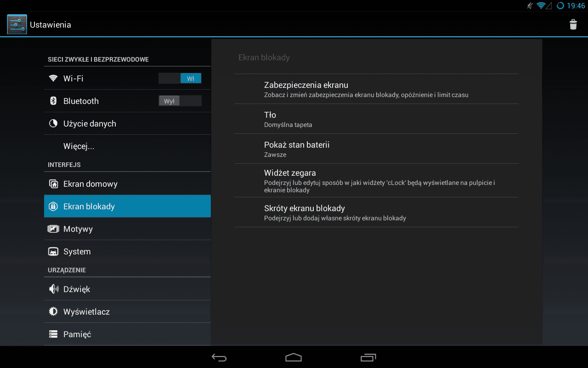Image resolution: width=588 pixels, height=368 pixels.
Task: Click the Ustawienia title text
Action: point(51,24)
